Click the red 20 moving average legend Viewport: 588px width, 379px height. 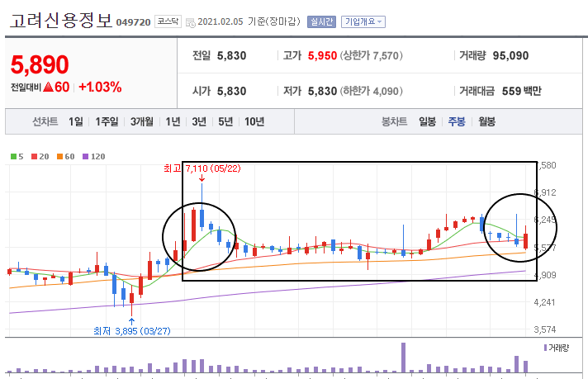(40, 157)
